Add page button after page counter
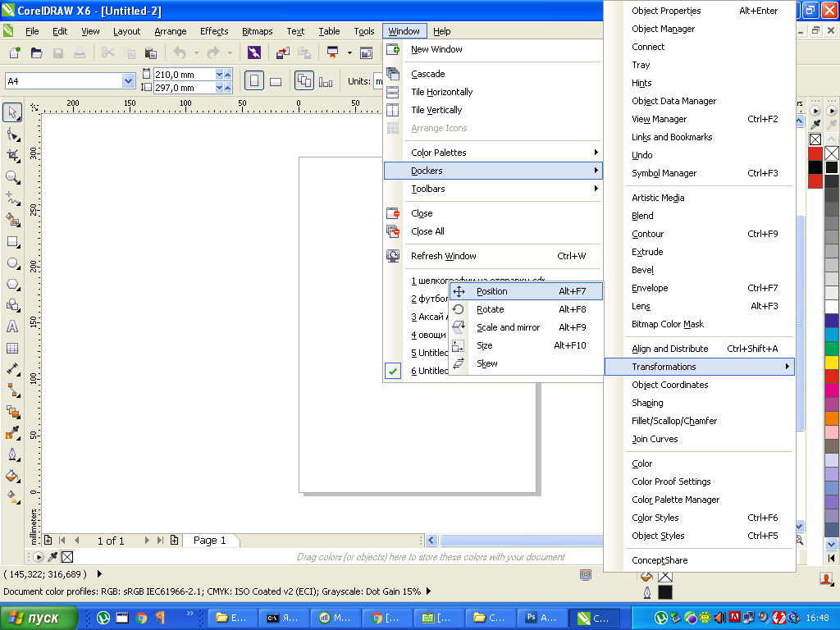840x630 pixels. point(174,540)
